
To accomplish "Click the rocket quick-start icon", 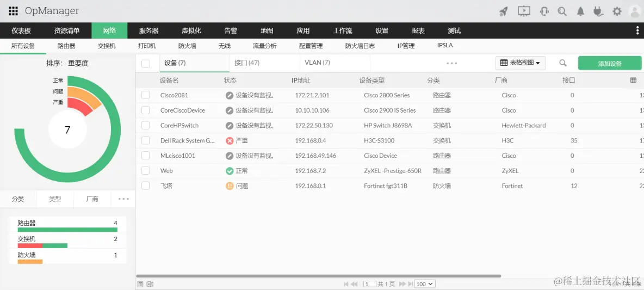I will 504,11.
